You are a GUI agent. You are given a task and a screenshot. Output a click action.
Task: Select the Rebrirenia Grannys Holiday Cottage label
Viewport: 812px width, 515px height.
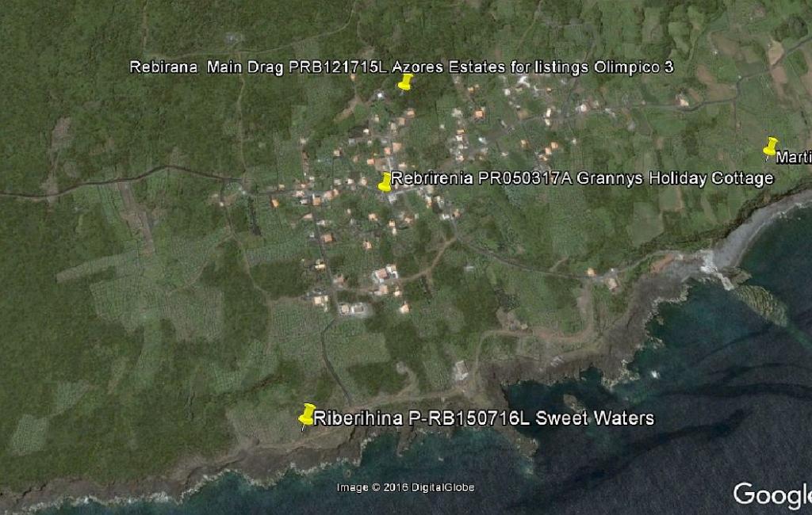(x=582, y=178)
